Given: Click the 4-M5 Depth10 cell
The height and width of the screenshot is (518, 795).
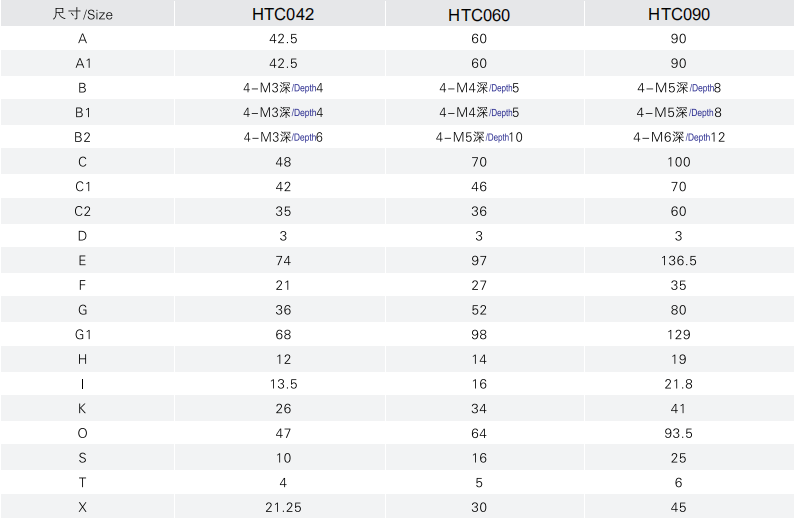Looking at the screenshot, I should [479, 137].
